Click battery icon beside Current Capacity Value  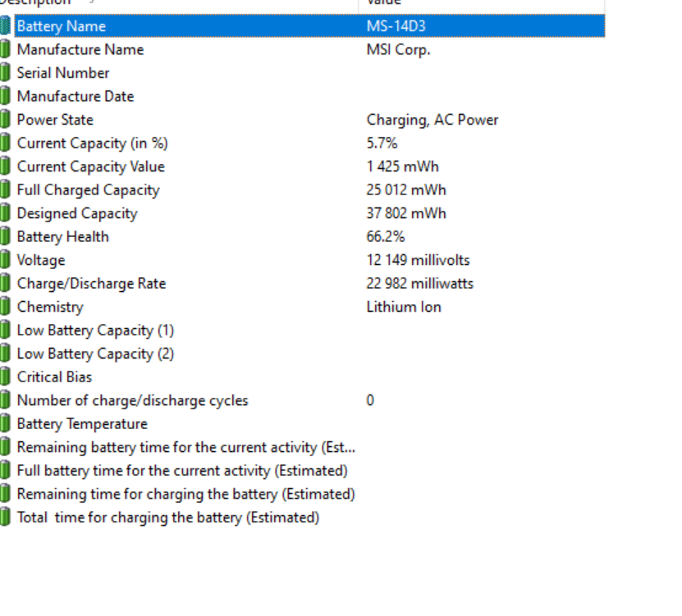[5, 167]
